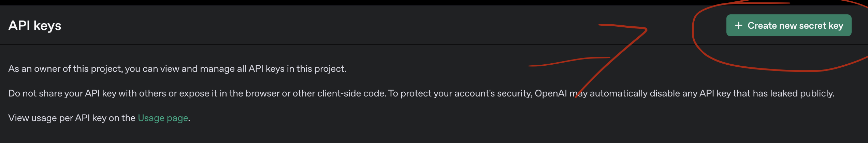
Task: Click the Create new secret key button
Action: pyautogui.click(x=789, y=25)
